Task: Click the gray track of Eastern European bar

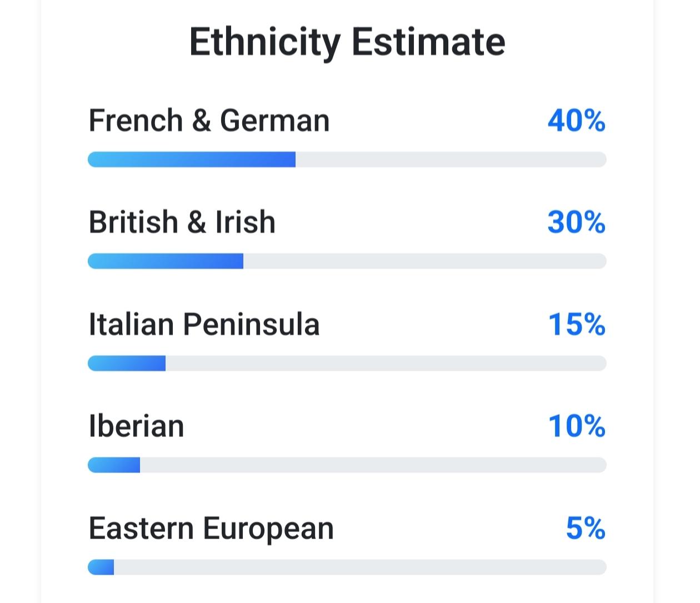Action: point(360,567)
